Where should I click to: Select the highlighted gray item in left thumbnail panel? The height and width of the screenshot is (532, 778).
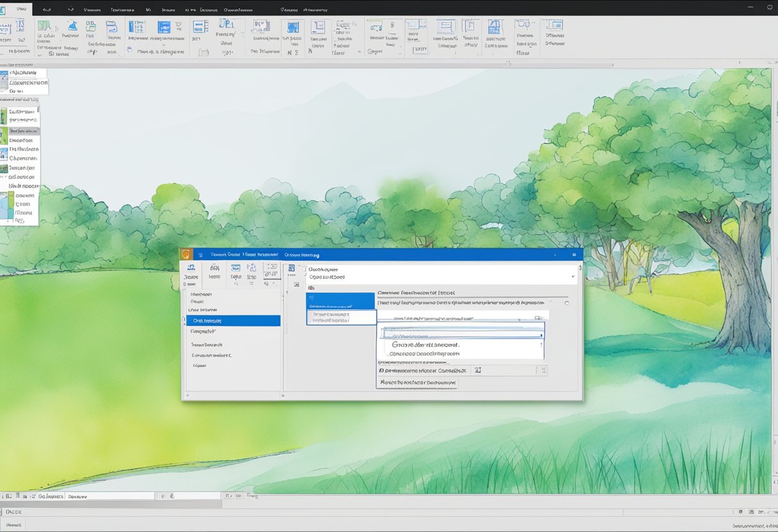coord(24,130)
